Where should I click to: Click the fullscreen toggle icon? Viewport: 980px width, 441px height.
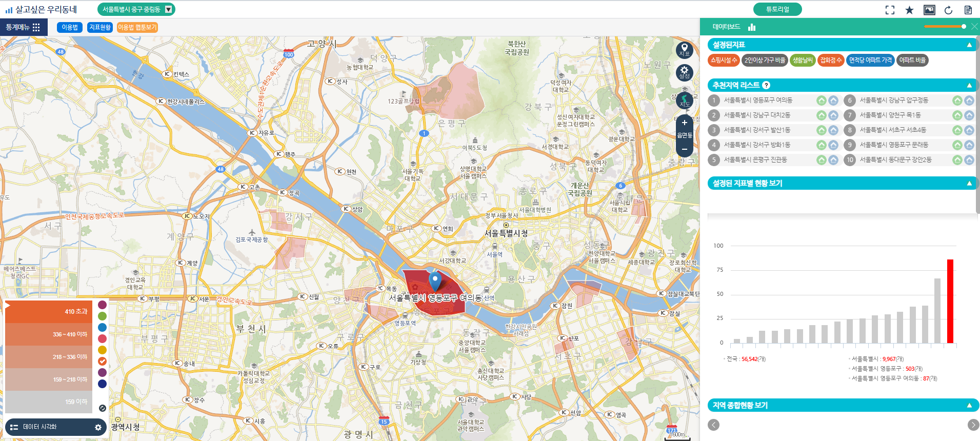[x=890, y=10]
